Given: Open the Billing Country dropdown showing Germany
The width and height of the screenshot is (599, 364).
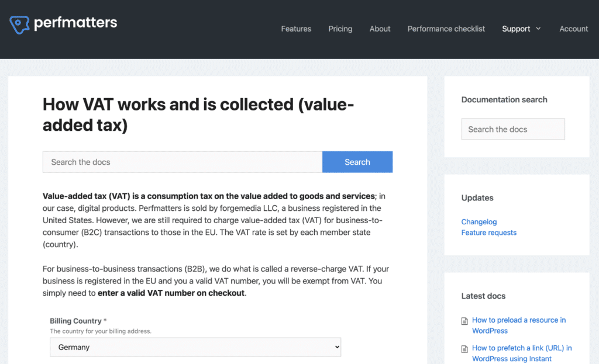Looking at the screenshot, I should pos(195,347).
